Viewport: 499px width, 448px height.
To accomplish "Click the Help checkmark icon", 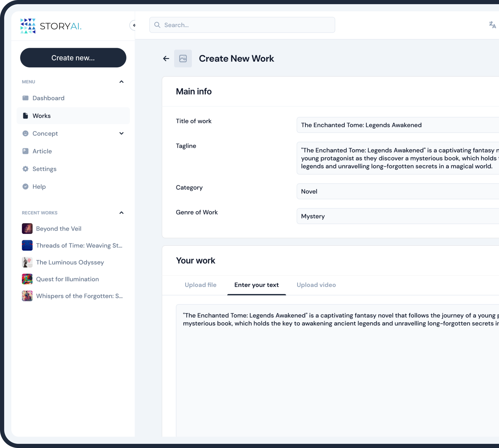I will tap(26, 186).
